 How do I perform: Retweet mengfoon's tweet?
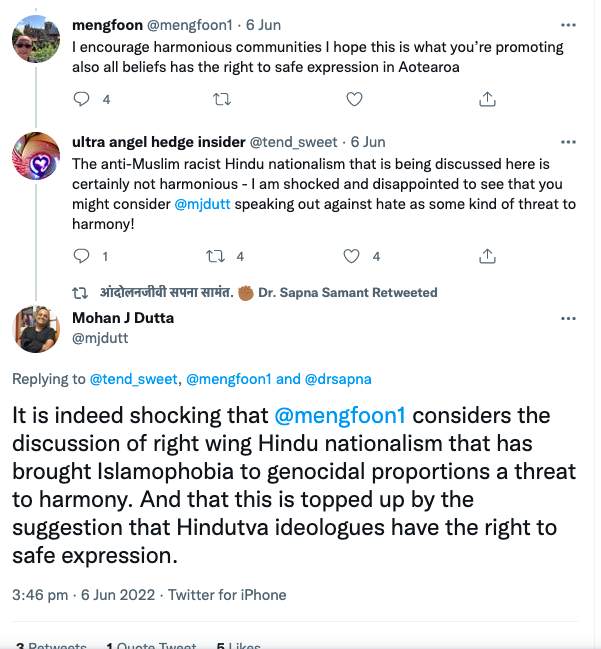[223, 98]
